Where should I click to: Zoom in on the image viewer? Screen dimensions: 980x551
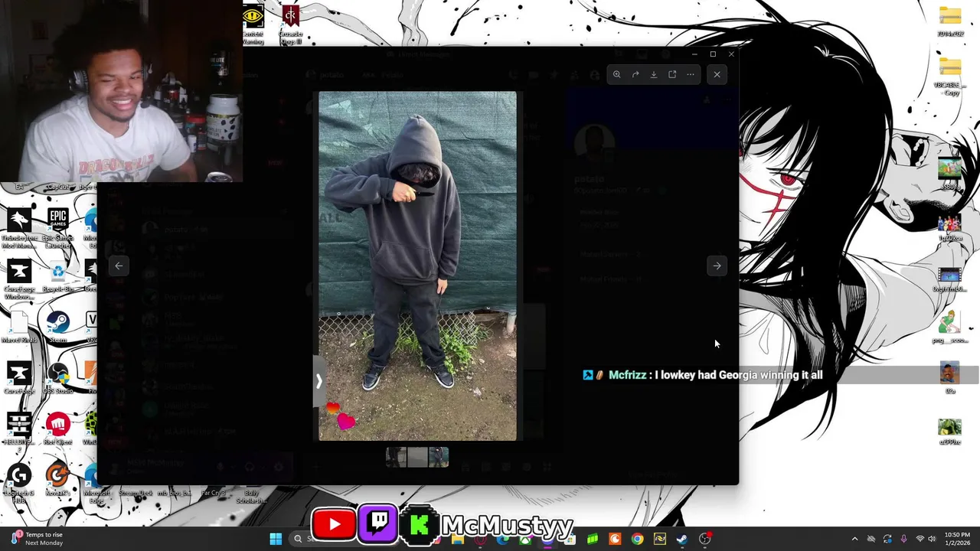pos(616,74)
